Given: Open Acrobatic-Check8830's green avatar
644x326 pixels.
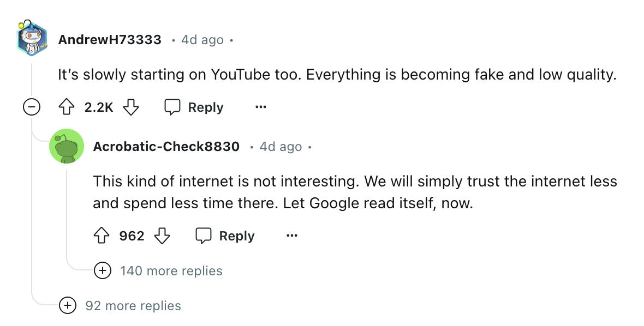Looking at the screenshot, I should click(x=67, y=146).
